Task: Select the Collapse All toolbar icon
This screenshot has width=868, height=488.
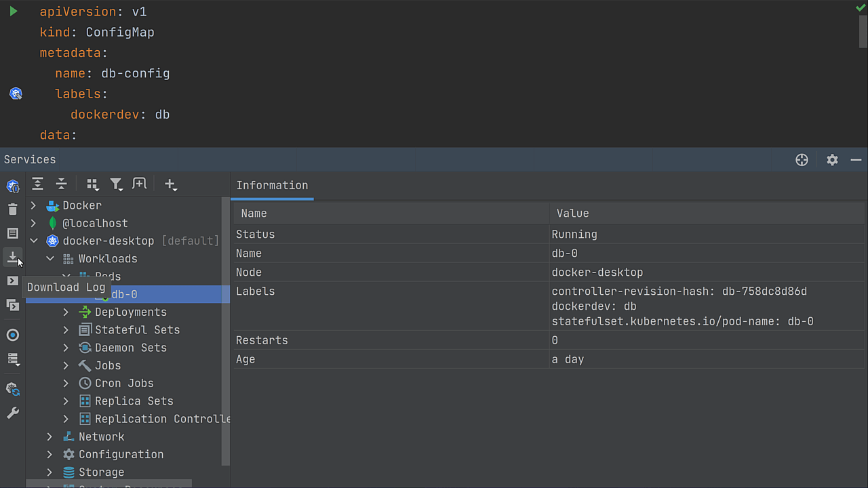Action: click(61, 184)
